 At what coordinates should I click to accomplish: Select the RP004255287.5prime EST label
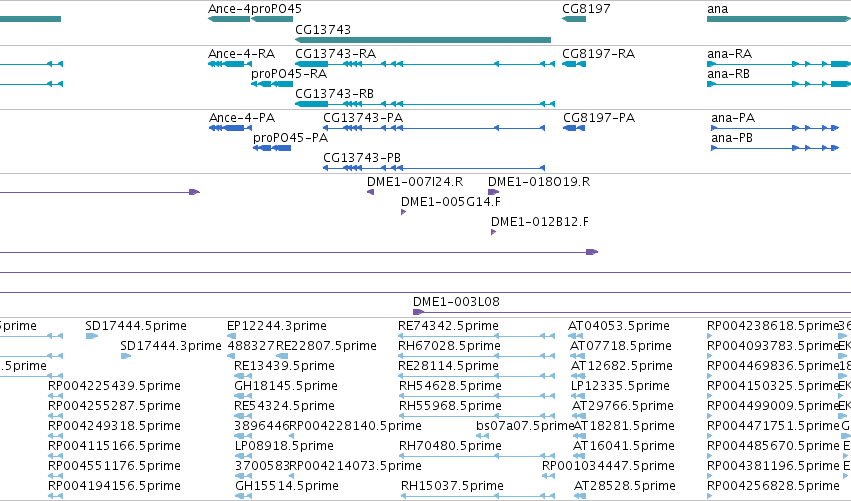[115, 406]
